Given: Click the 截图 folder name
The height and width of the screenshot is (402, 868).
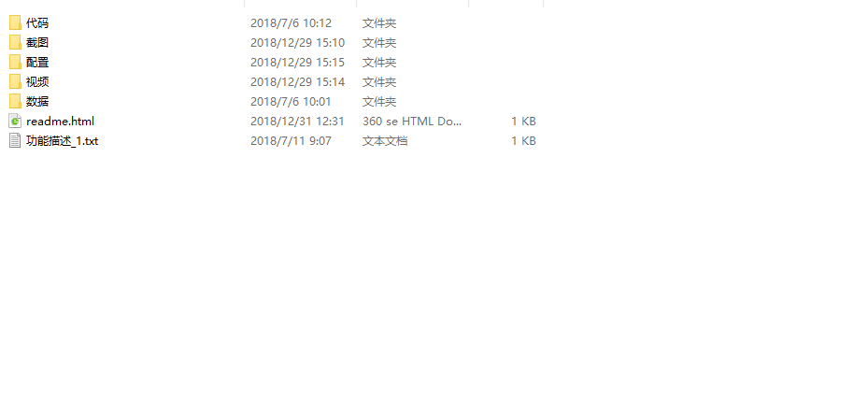Looking at the screenshot, I should tap(37, 43).
